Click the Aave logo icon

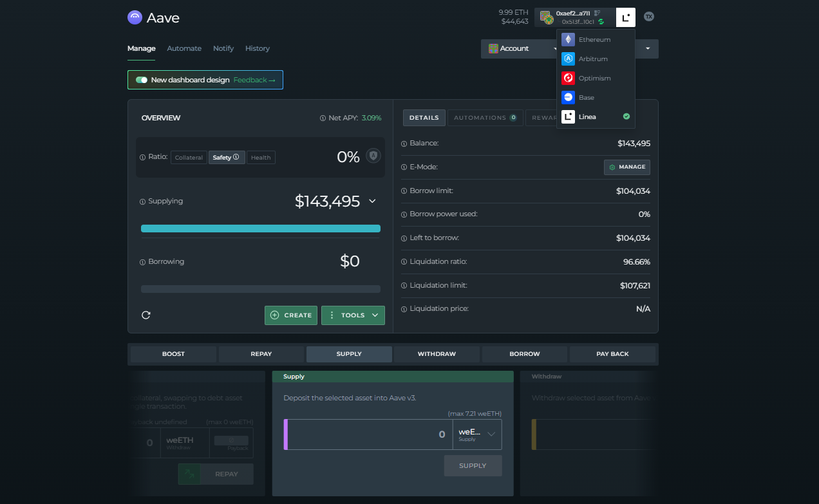[135, 17]
